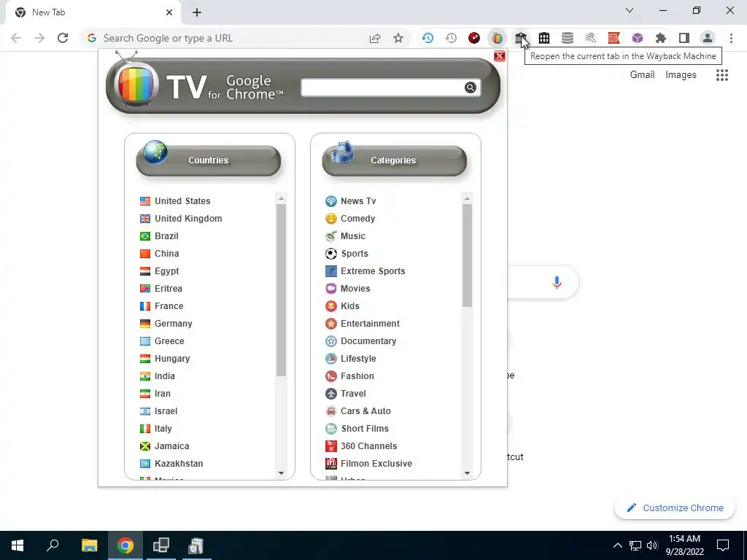This screenshot has width=747, height=560.
Task: Click the Countries scrollbar thumb
Action: point(281,290)
